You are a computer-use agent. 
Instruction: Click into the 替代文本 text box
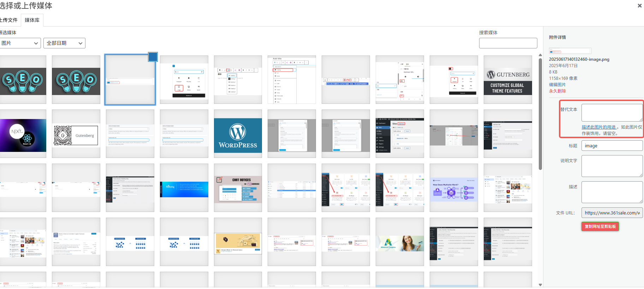click(612, 113)
